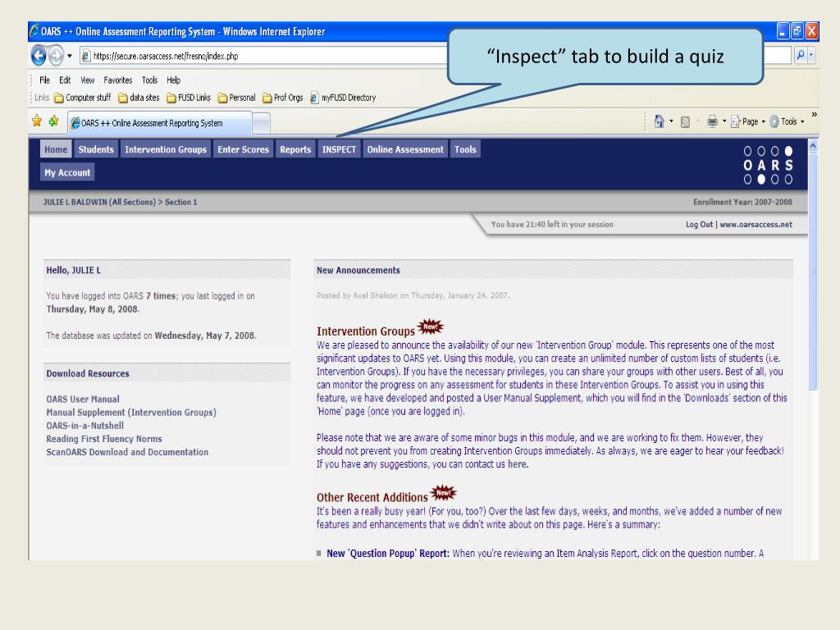Click the RSS feeds icon
The image size is (840, 630).
coord(685,122)
